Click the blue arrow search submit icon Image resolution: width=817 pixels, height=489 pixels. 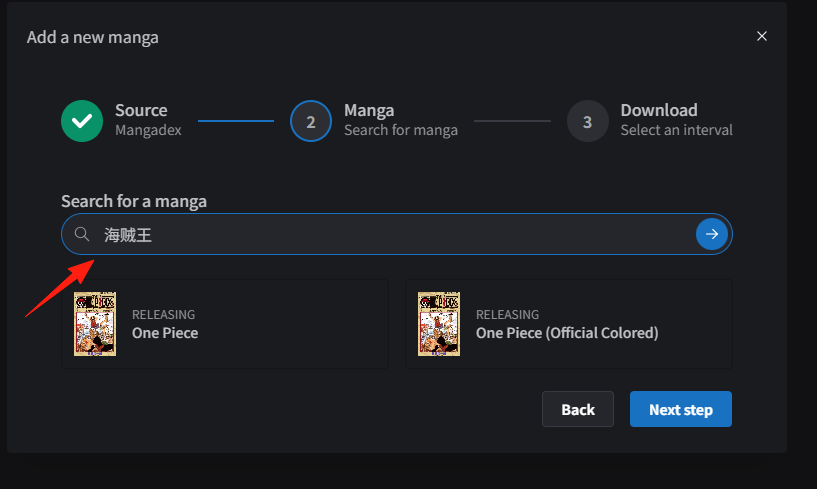[712, 234]
